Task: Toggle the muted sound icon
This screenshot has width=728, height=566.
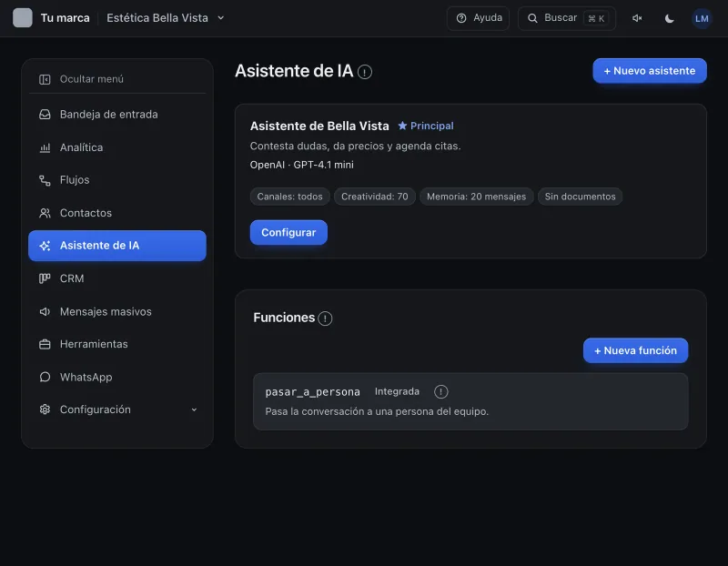Action: (637, 18)
